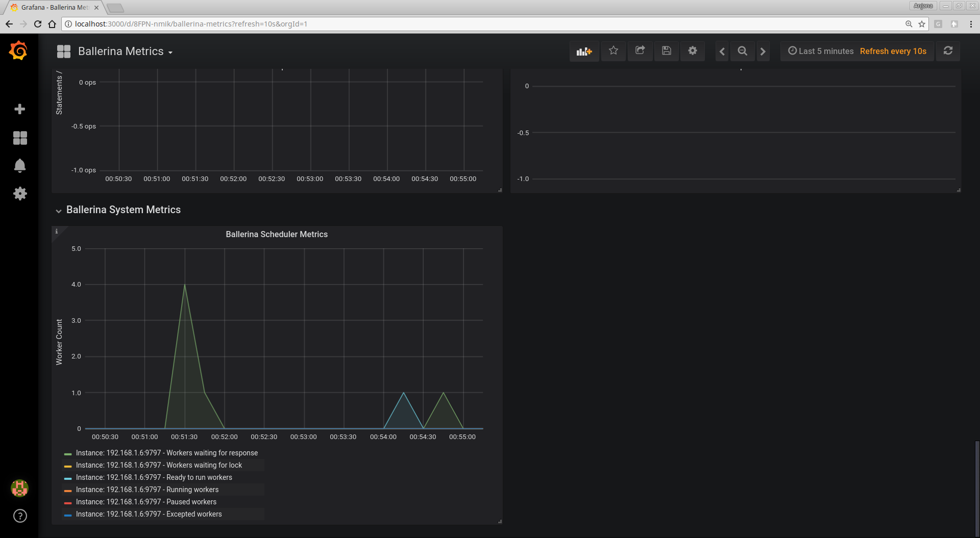
Task: Click the Ballerina Scheduler Metrics panel title
Action: (277, 235)
